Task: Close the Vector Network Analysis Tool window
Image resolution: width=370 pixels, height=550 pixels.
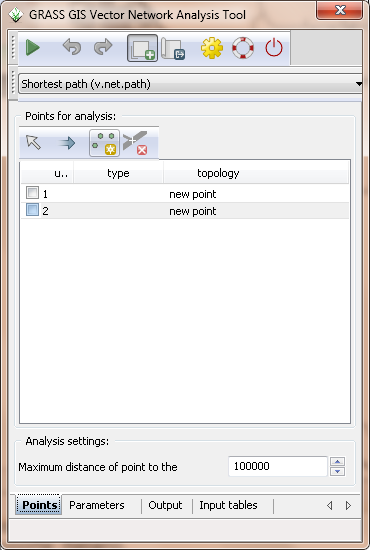Action: [x=339, y=10]
